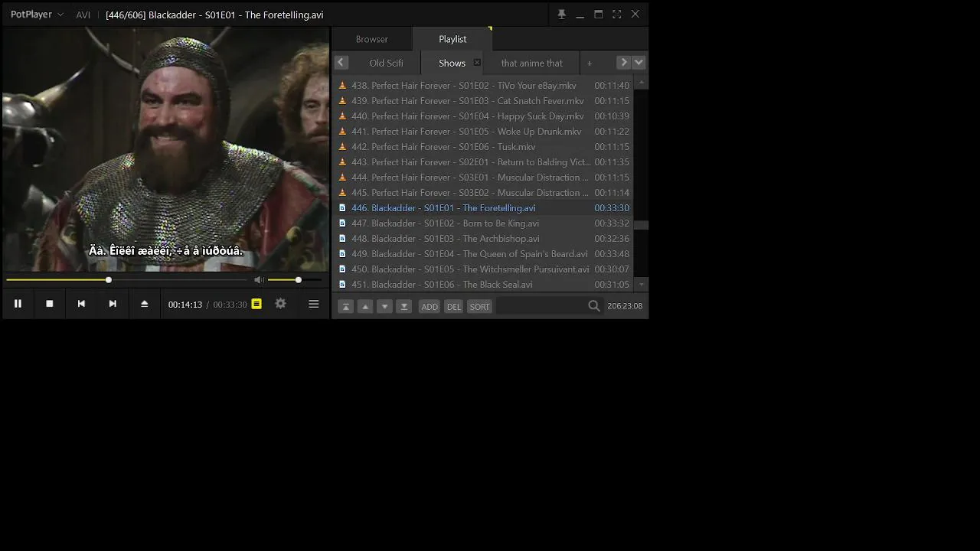The image size is (980, 551).
Task: Stop playback with the stop button
Action: (x=50, y=304)
